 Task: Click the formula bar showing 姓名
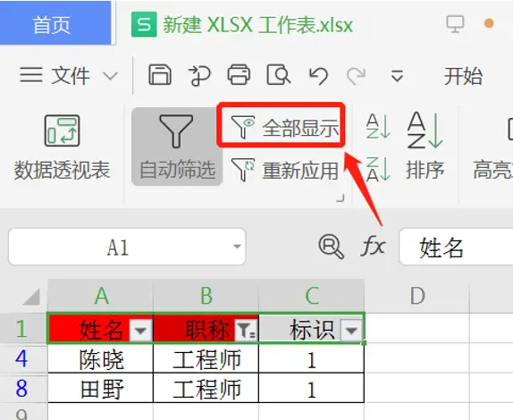tap(456, 247)
